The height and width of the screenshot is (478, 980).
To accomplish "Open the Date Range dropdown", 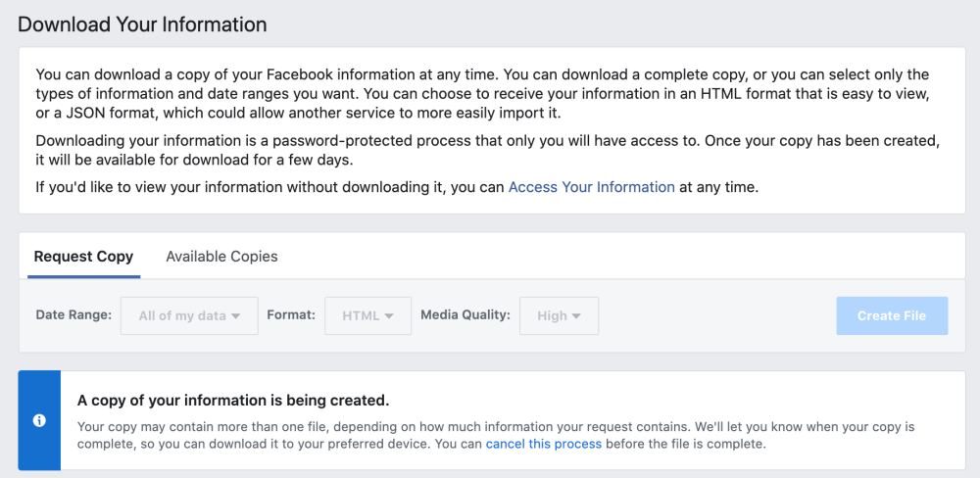I will 189,315.
